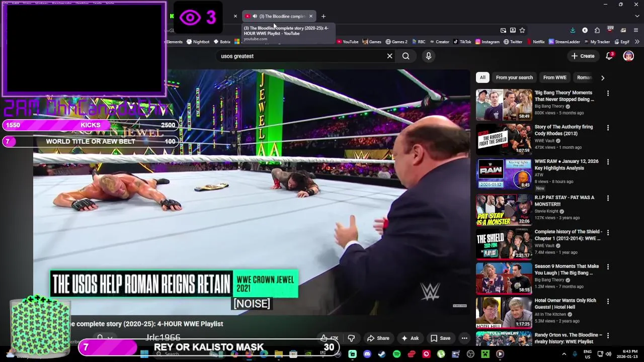The height and width of the screenshot is (362, 644).
Task: Open 'R.I.P PAT STAY - PAT WAS A MONSTER' title
Action: [565, 201]
